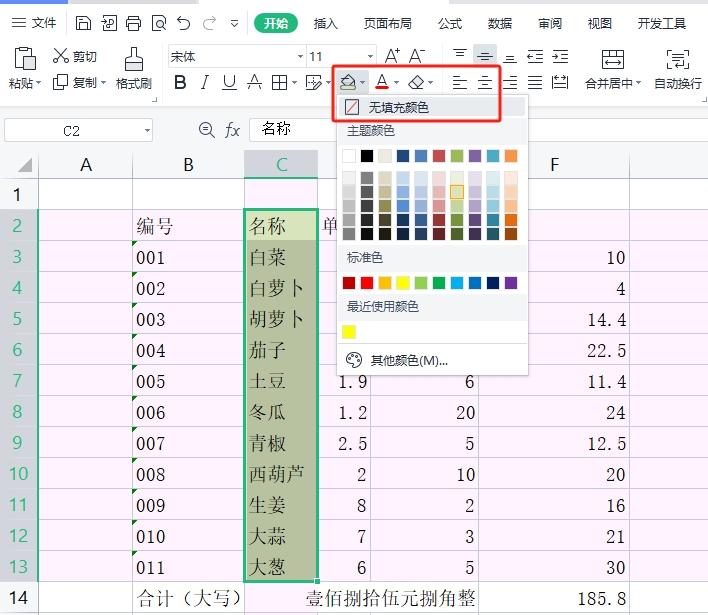708x615 pixels.
Task: Expand quick access toolbar customize arrow
Action: [234, 23]
